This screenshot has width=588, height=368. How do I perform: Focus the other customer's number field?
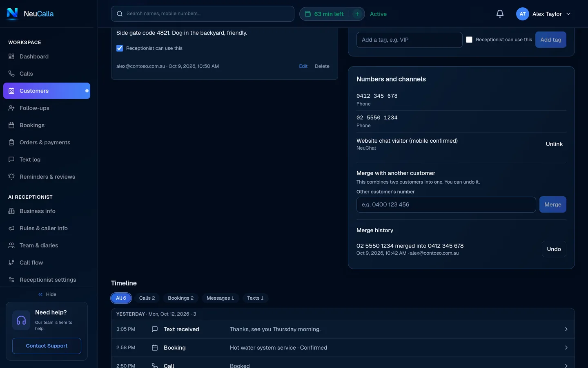click(446, 204)
